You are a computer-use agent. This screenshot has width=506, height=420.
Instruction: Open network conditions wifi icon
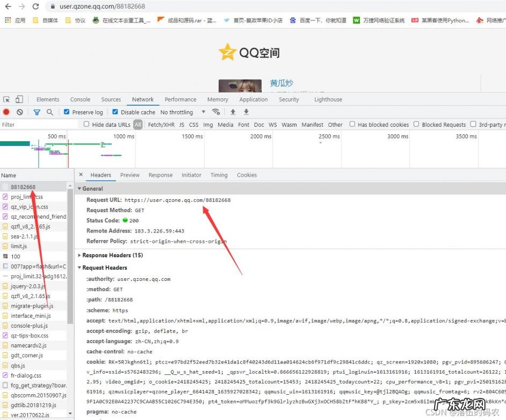click(216, 112)
